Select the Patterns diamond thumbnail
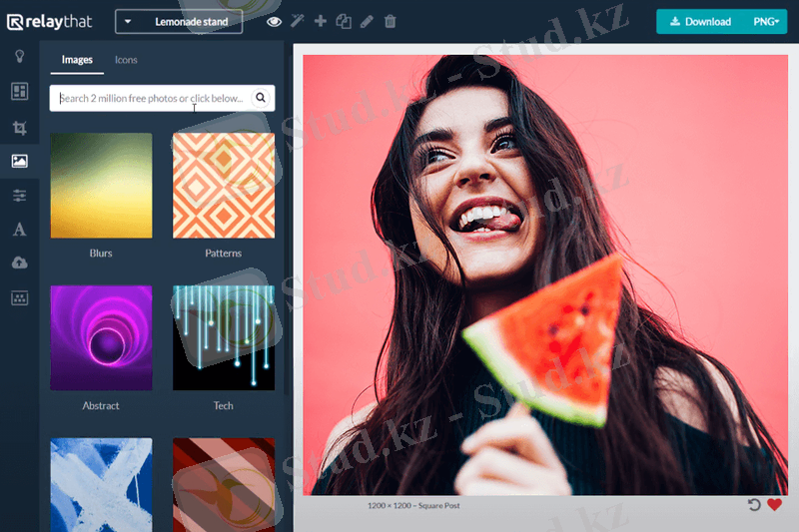799x532 pixels. pyautogui.click(x=224, y=186)
